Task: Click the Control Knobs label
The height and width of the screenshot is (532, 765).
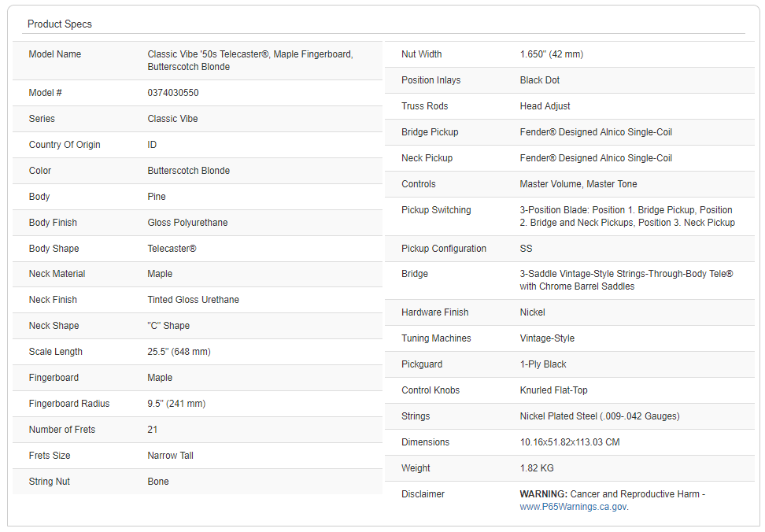Action: click(x=431, y=390)
